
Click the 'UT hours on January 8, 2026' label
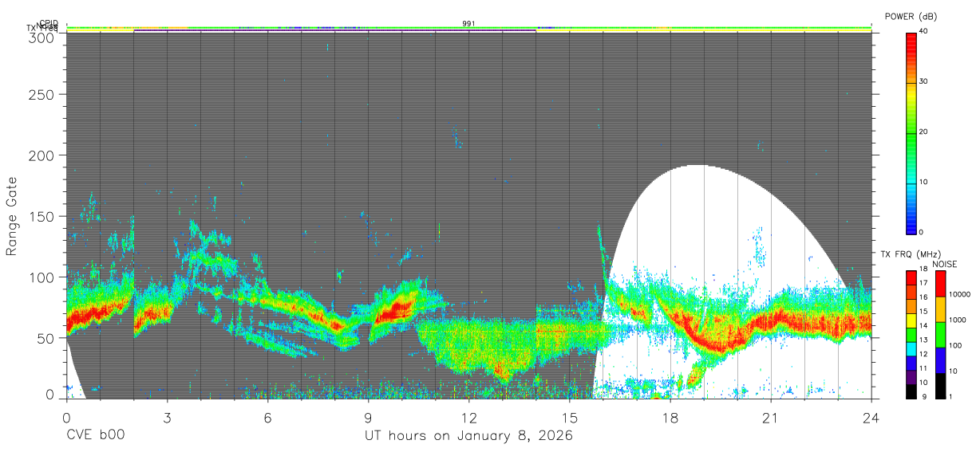point(468,436)
